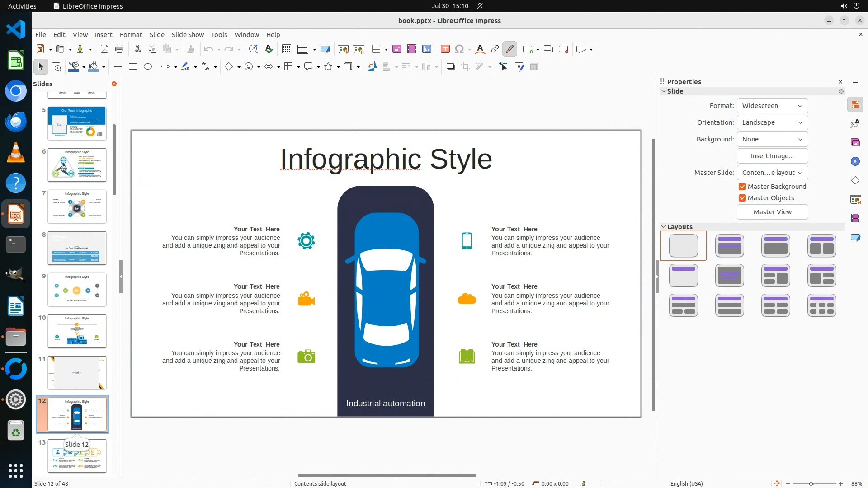
Task: Open the Orientation dropdown showing Landscape
Action: coord(772,122)
